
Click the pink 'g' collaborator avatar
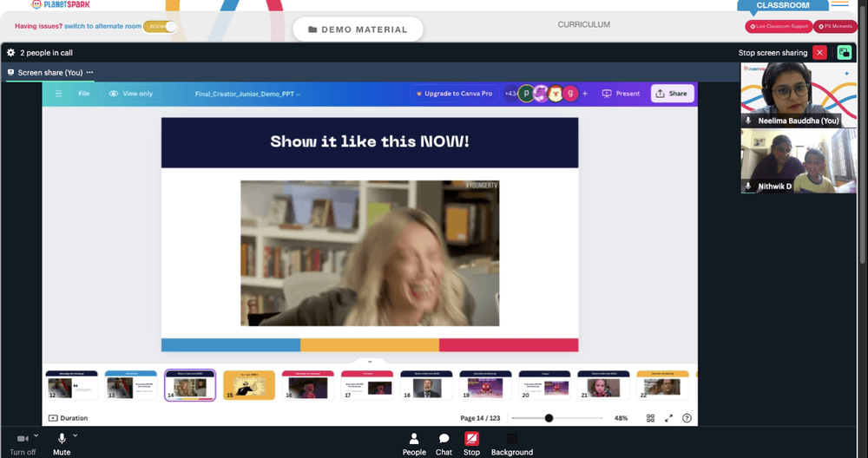(x=570, y=94)
